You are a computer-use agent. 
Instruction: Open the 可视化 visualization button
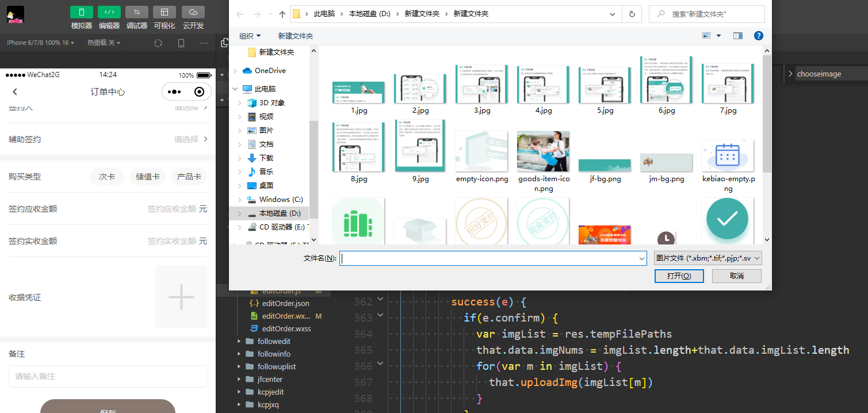[x=165, y=12]
